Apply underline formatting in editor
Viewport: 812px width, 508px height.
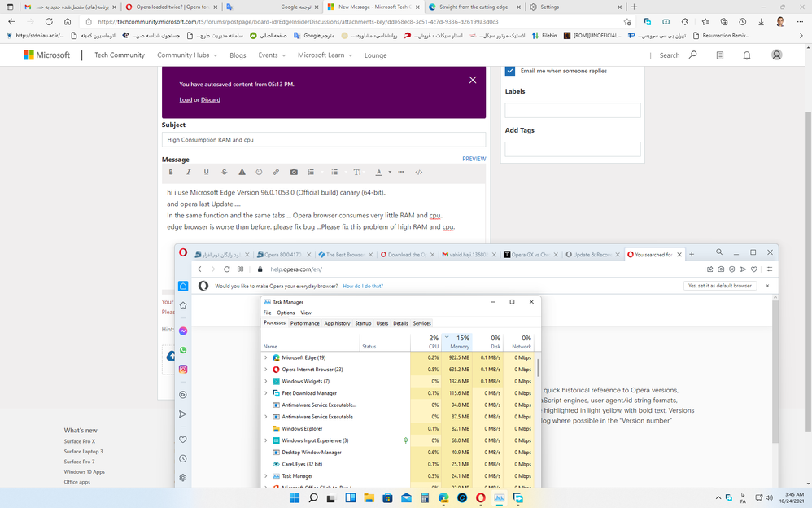(x=206, y=172)
